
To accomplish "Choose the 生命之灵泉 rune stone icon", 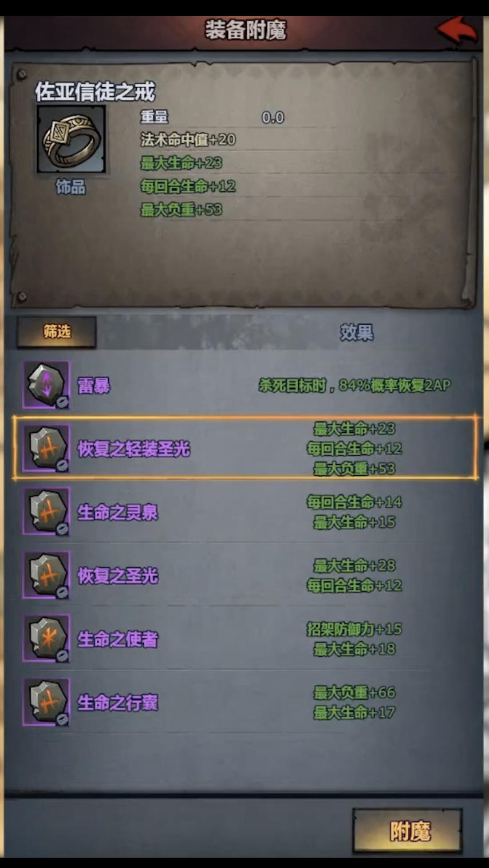I will [x=46, y=512].
